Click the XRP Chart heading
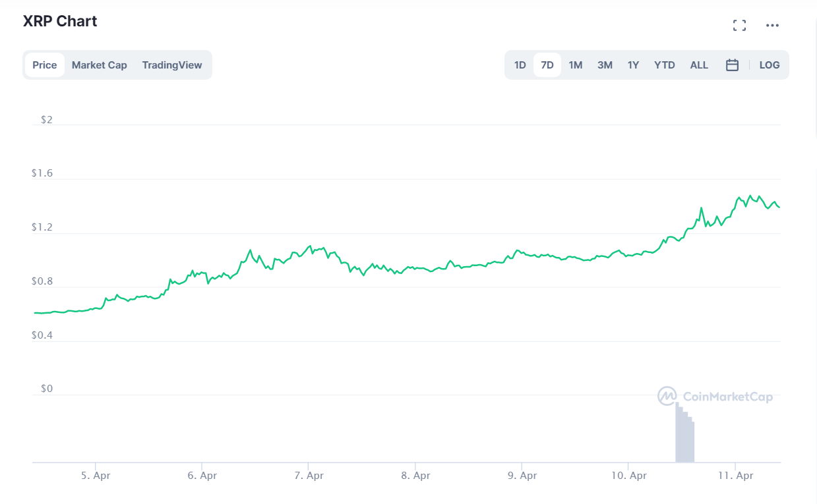The height and width of the screenshot is (504, 817). tap(60, 21)
